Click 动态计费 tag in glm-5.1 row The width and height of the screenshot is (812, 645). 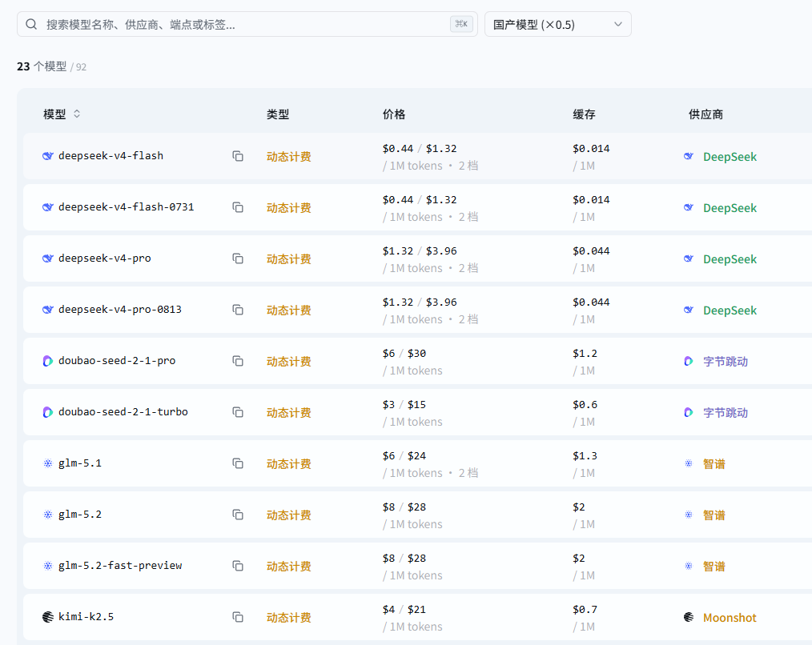coord(288,464)
